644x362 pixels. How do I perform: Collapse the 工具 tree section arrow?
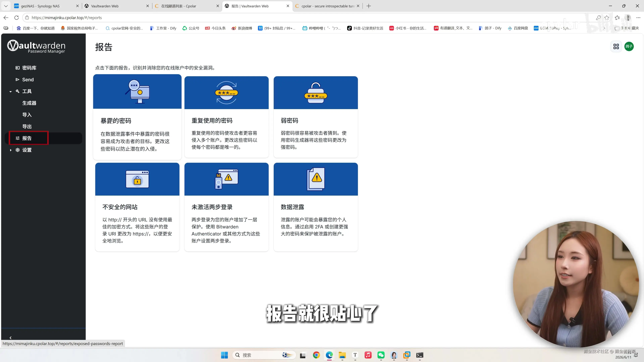point(11,92)
